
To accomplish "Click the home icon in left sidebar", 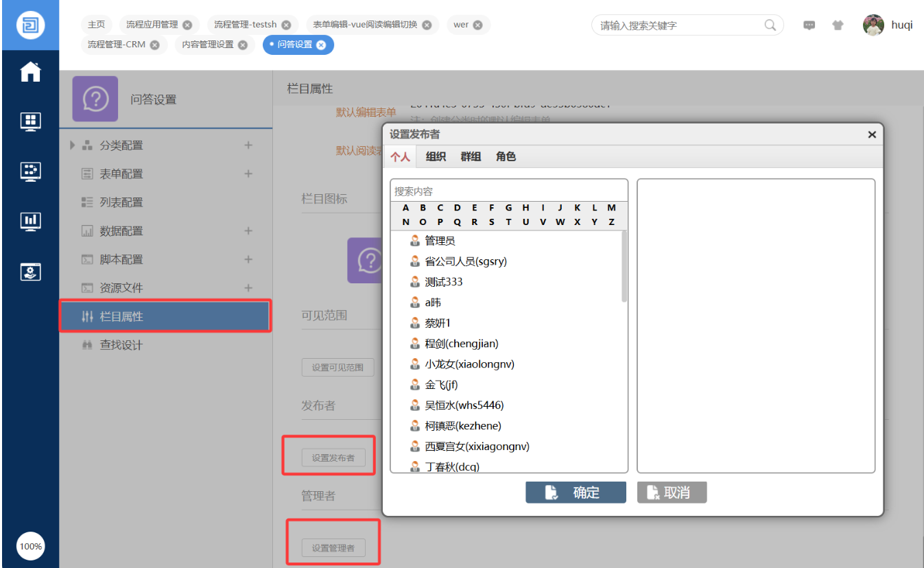I will (x=30, y=72).
